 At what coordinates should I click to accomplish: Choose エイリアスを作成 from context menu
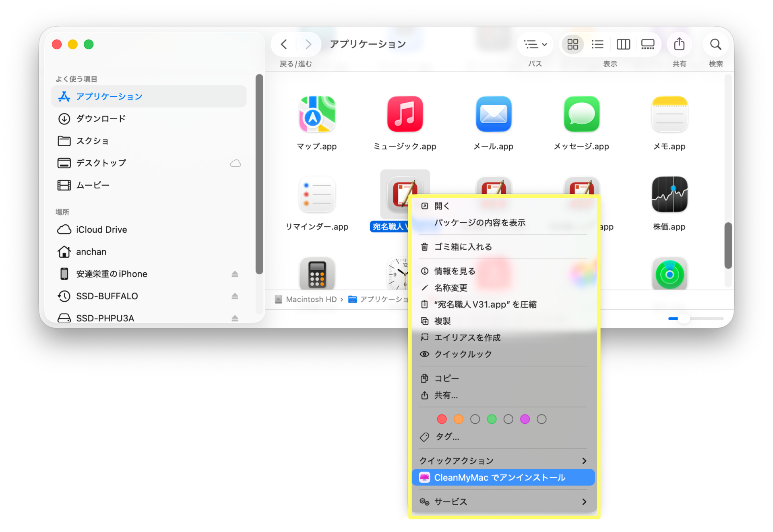[x=503, y=337]
